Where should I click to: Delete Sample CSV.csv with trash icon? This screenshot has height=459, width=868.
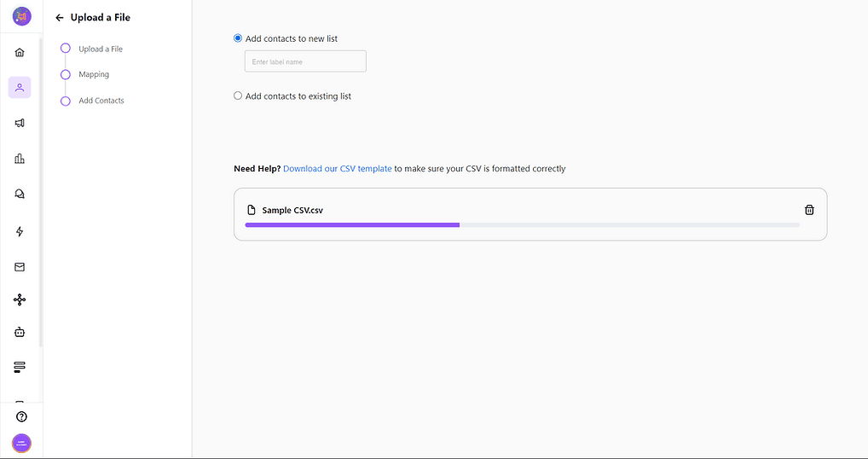pyautogui.click(x=809, y=210)
